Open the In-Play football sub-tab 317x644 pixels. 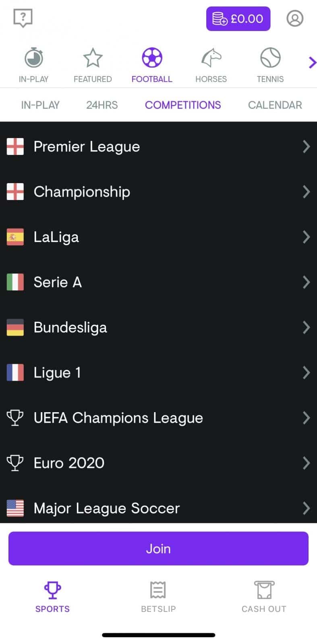40,105
